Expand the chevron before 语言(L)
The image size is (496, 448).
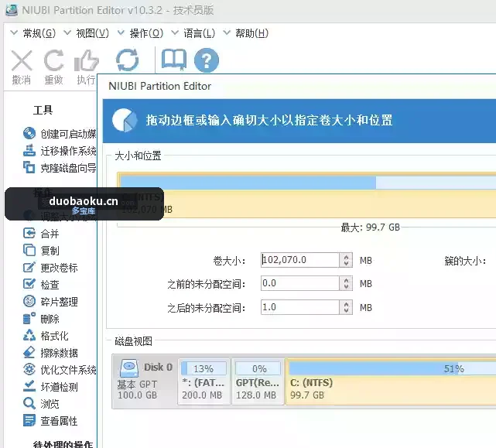pos(175,32)
